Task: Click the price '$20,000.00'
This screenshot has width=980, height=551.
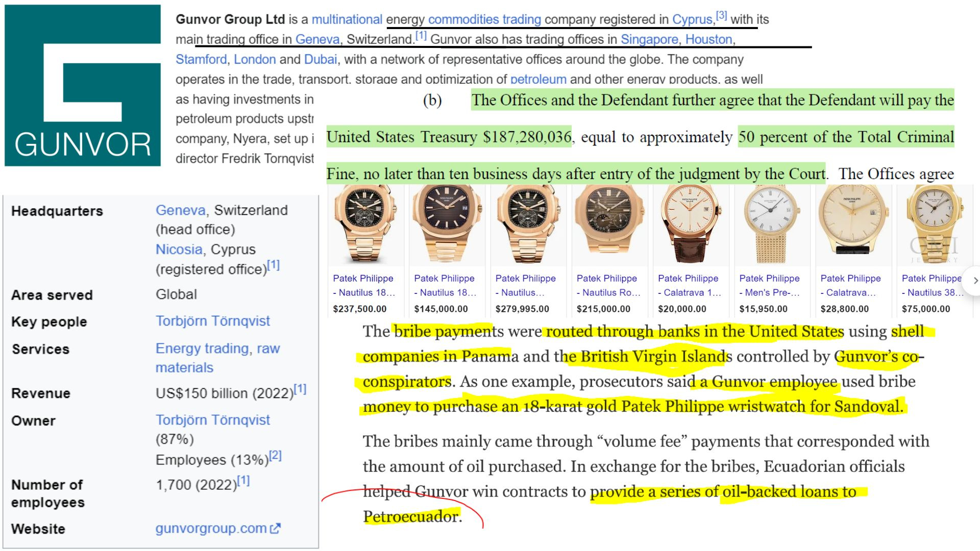Action: [682, 309]
